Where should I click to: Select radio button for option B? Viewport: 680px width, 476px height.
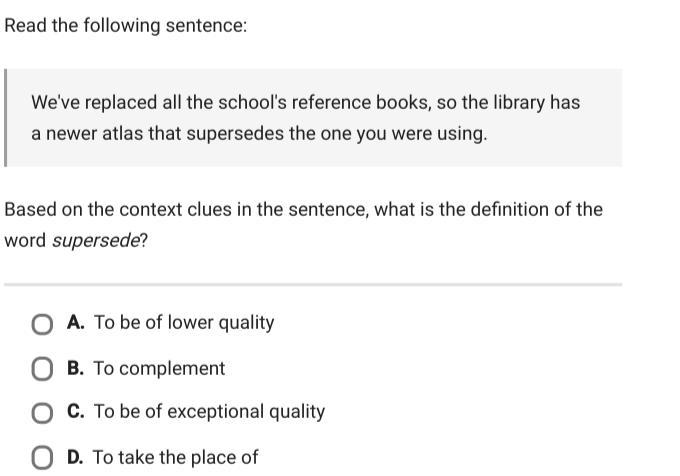tap(42, 369)
